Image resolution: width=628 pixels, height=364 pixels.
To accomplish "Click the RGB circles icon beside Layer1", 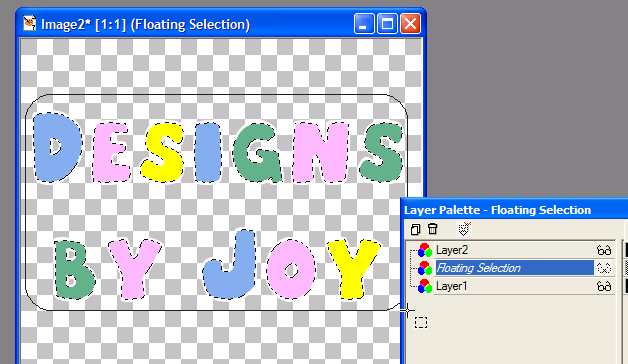I will pyautogui.click(x=425, y=286).
